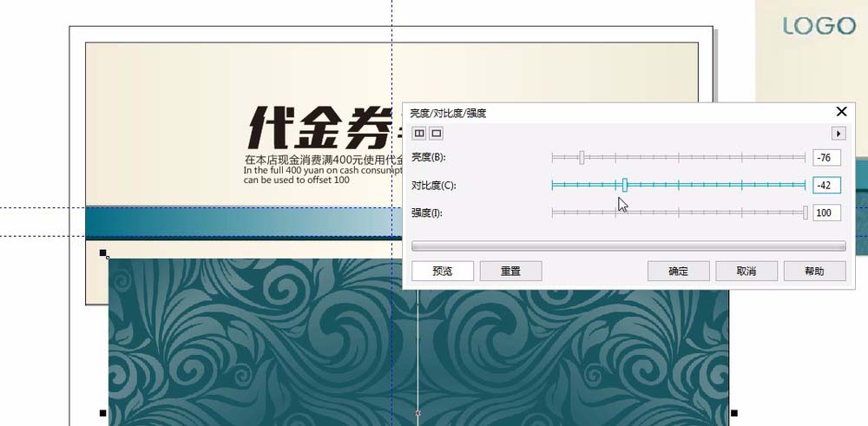The height and width of the screenshot is (426, 868).
Task: Click the 重置 button
Action: (x=510, y=271)
